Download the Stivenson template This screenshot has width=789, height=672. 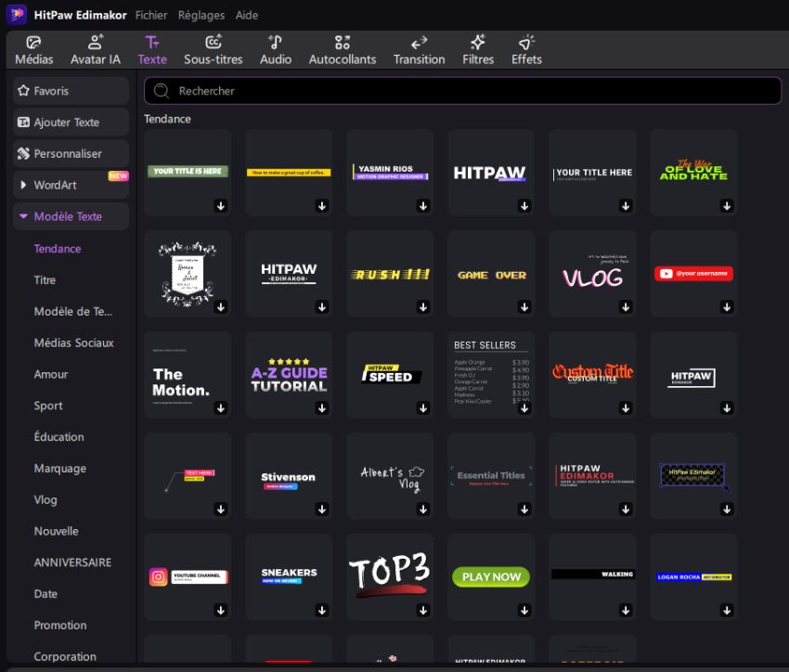(322, 510)
